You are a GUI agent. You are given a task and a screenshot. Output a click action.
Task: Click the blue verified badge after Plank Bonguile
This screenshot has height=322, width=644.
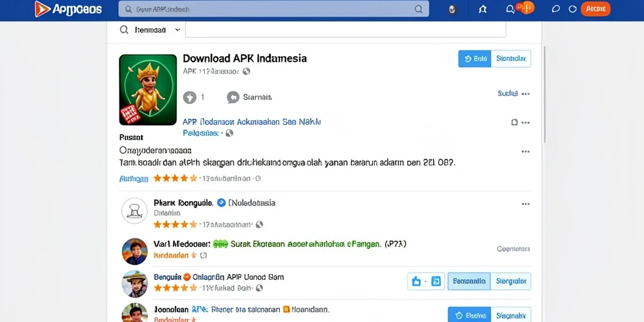(221, 203)
